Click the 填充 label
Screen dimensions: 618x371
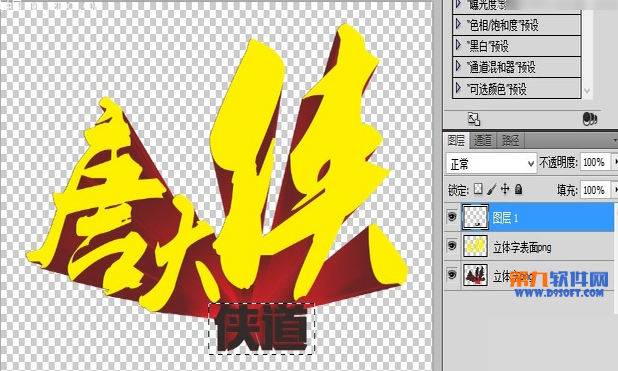(x=567, y=190)
